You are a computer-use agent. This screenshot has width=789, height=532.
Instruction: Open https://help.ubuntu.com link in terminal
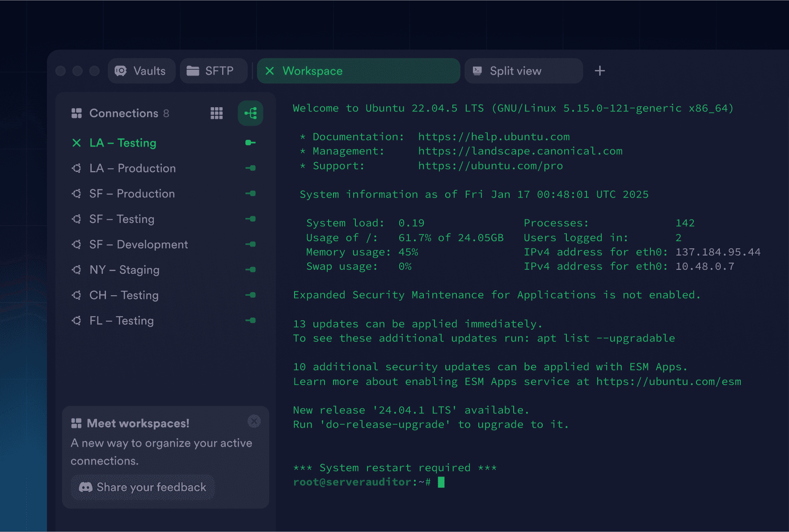click(494, 137)
